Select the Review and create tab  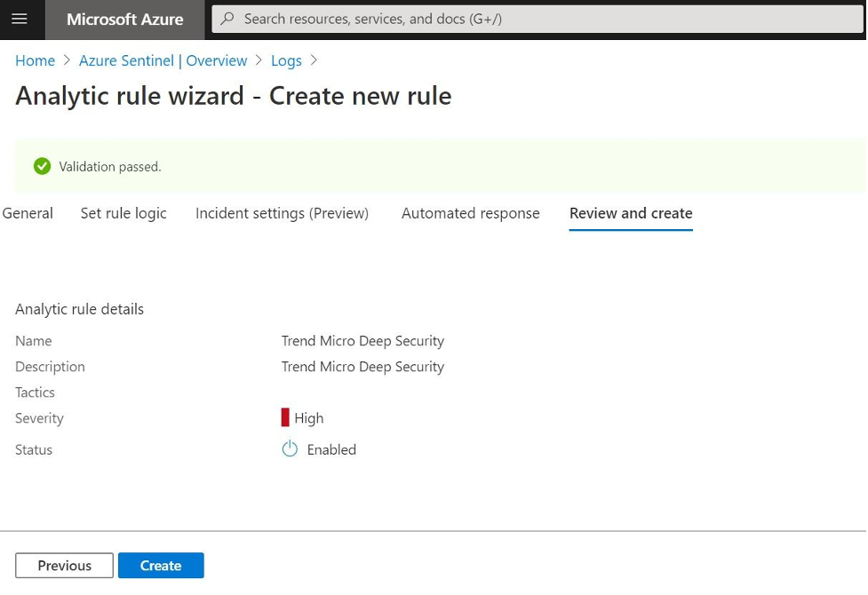pos(631,214)
